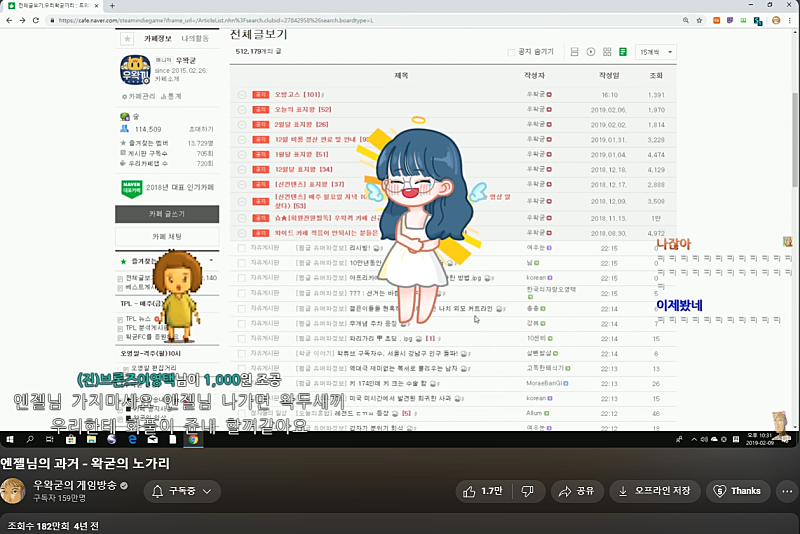Screen dimensions: 800x534
Task: Switch to the green list view icon
Action: 623,52
